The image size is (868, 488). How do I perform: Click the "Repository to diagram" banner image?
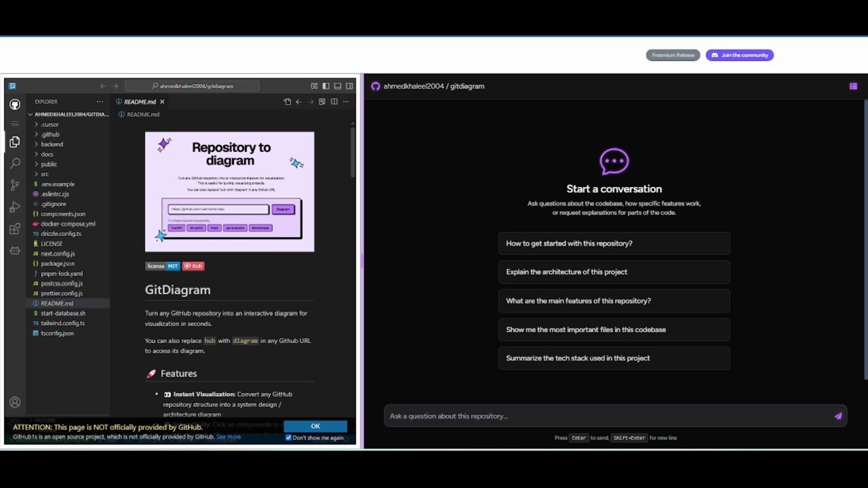(230, 192)
